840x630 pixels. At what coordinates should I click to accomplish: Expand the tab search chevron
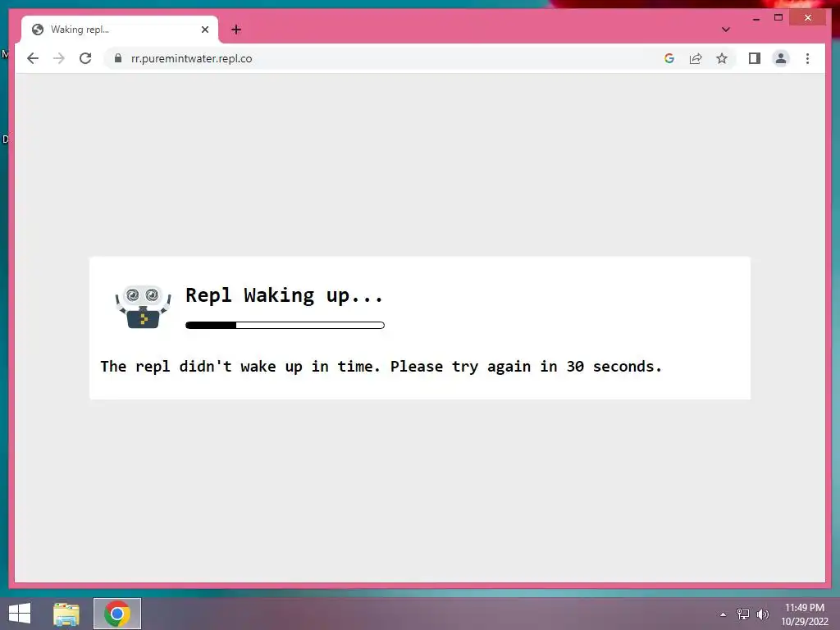pos(725,30)
